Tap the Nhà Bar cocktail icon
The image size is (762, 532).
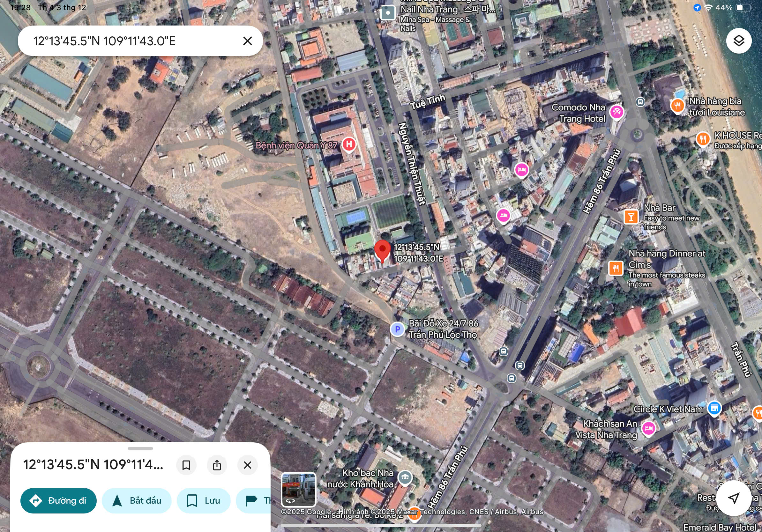pos(631,217)
